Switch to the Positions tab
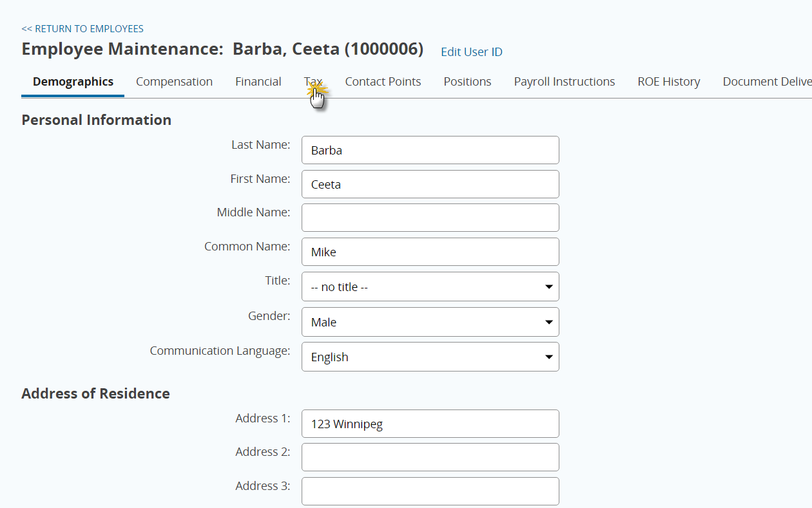 [x=467, y=82]
